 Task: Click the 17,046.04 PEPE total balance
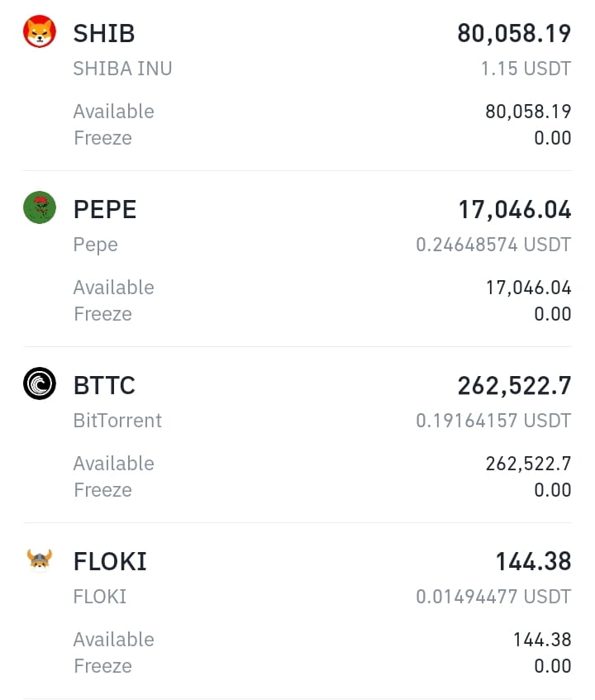pos(515,209)
